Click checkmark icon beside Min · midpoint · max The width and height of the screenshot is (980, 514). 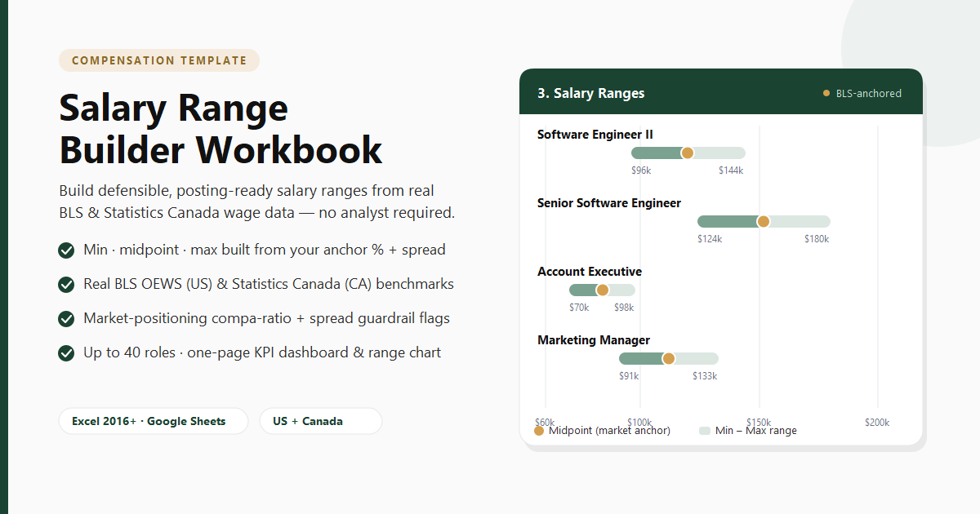[67, 250]
